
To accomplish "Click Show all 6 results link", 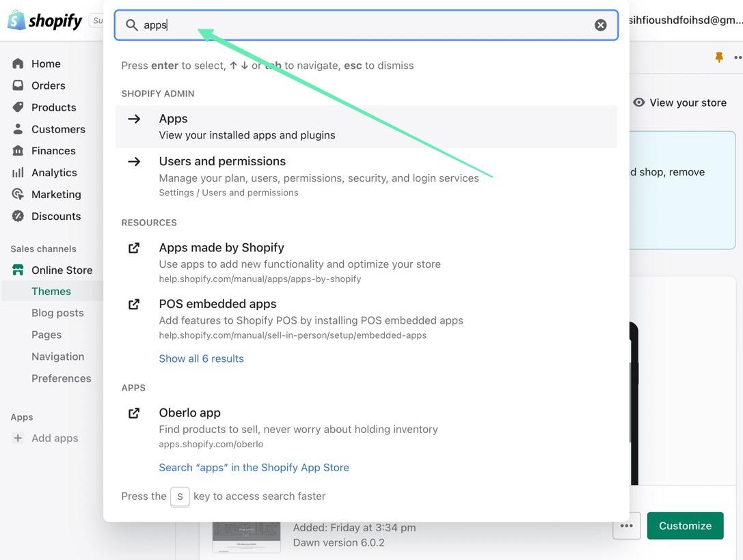I will point(201,359).
